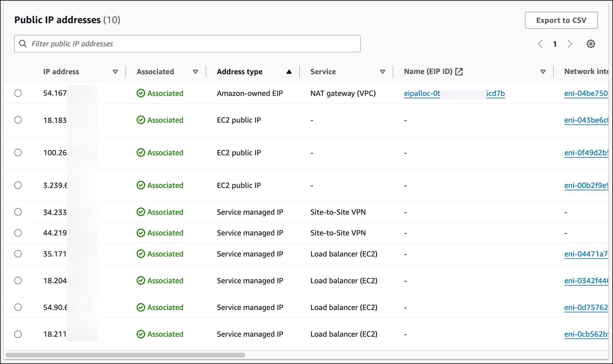Open network interface eni-04be750 link
This screenshot has height=364, width=613.
point(586,94)
